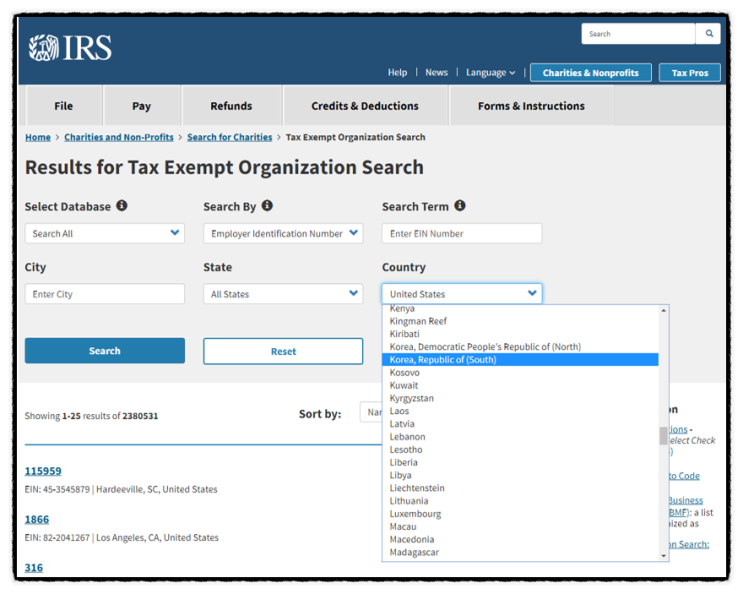Image resolution: width=743 pixels, height=594 pixels.
Task: Collapse the United States country dropdown
Action: (462, 294)
